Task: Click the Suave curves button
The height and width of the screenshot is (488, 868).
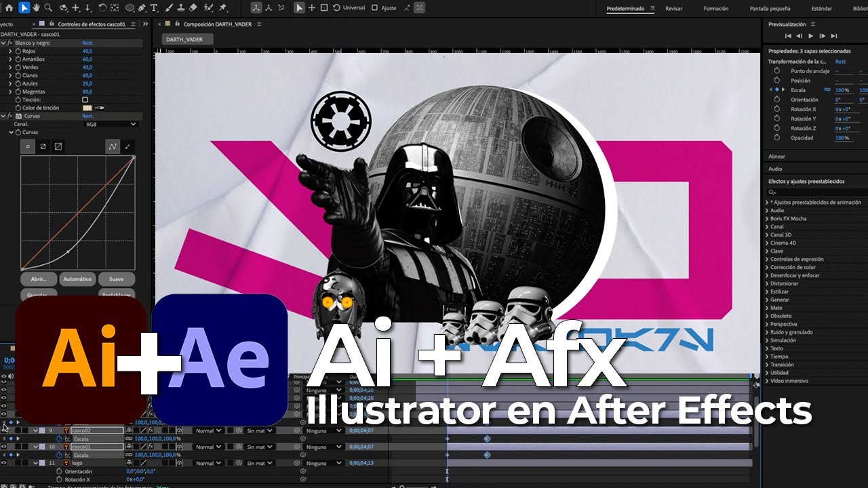Action: pos(117,279)
